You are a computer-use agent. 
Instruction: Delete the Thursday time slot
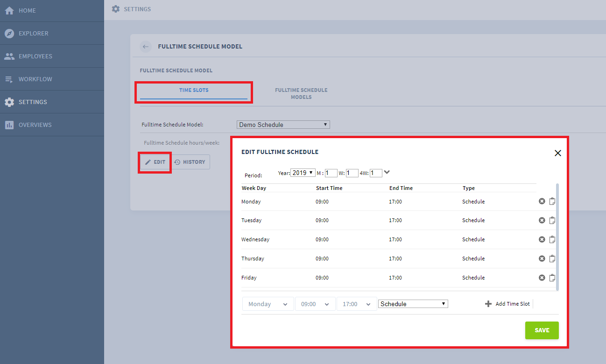(x=542, y=259)
